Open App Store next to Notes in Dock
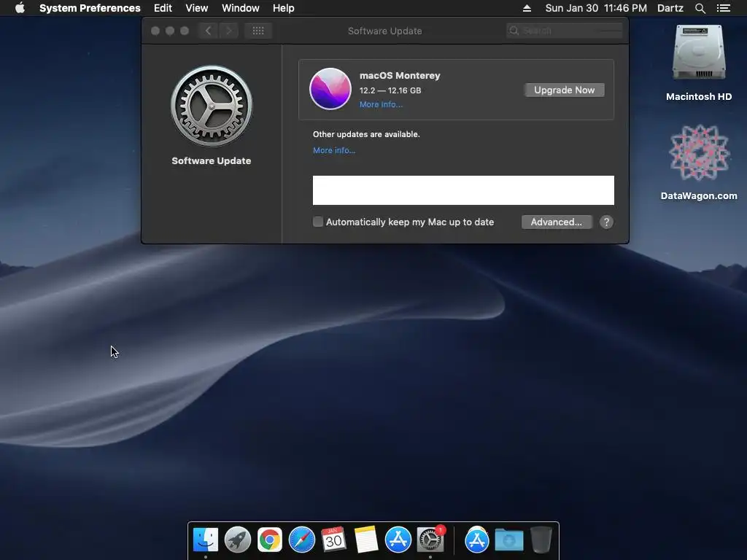747x560 pixels. (398, 540)
